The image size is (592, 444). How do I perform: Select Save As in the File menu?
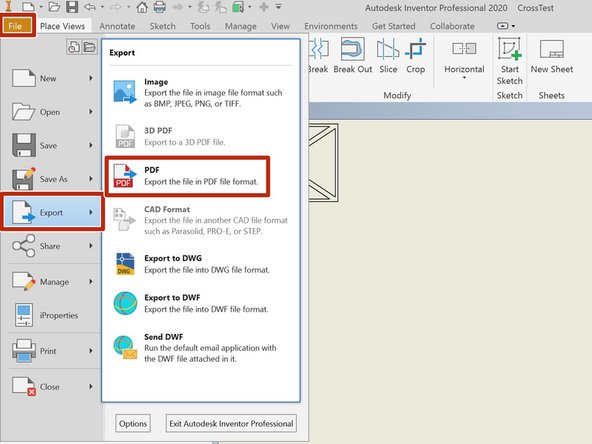[x=52, y=179]
